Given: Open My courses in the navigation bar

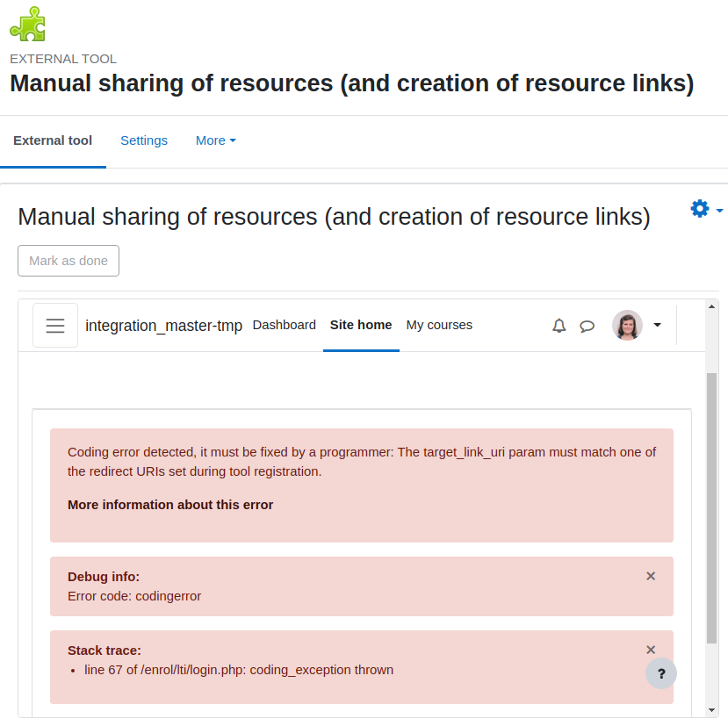Looking at the screenshot, I should click(x=439, y=325).
